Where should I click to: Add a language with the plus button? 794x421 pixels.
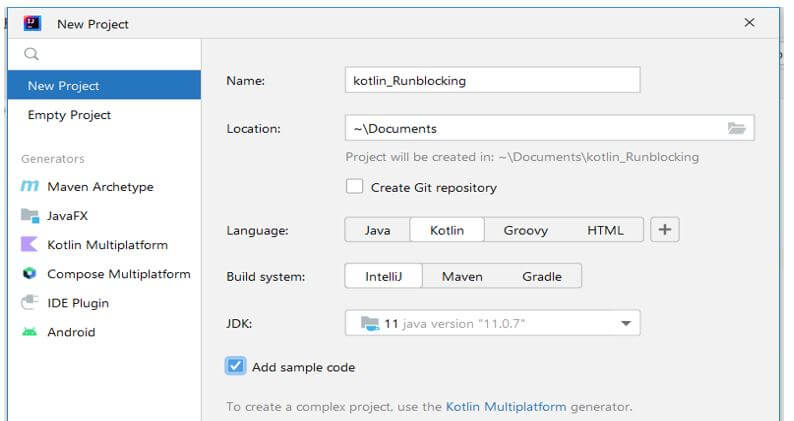(665, 229)
